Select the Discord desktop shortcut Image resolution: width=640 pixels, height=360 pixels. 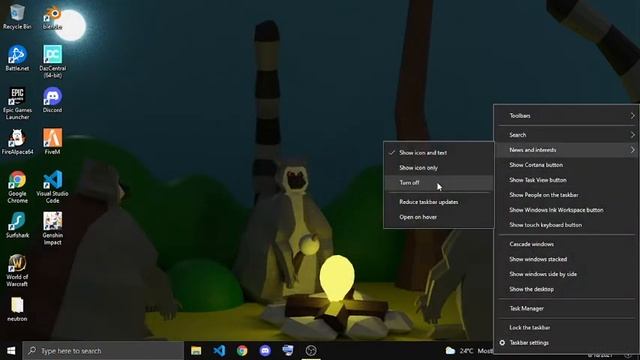(53, 100)
